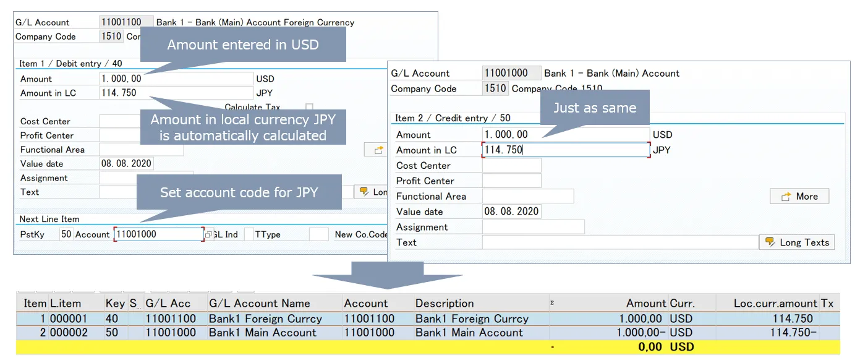The width and height of the screenshot is (868, 363).
Task: Click the More arrow icon in Item 1
Action: point(377,150)
